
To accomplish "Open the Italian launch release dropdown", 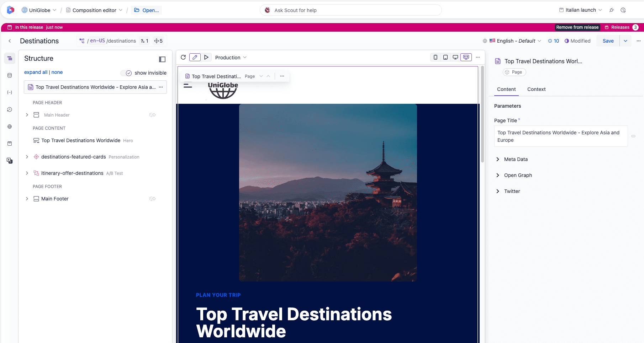I will pos(580,10).
